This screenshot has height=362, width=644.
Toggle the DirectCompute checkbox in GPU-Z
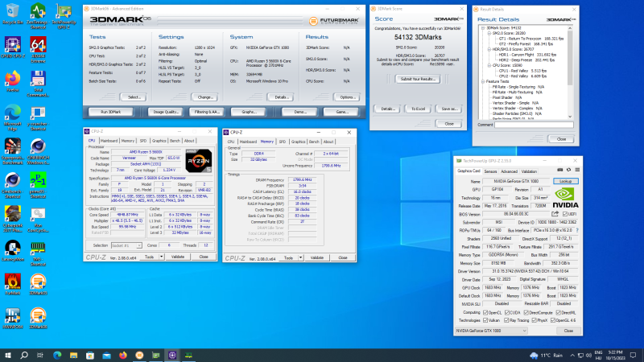526,312
